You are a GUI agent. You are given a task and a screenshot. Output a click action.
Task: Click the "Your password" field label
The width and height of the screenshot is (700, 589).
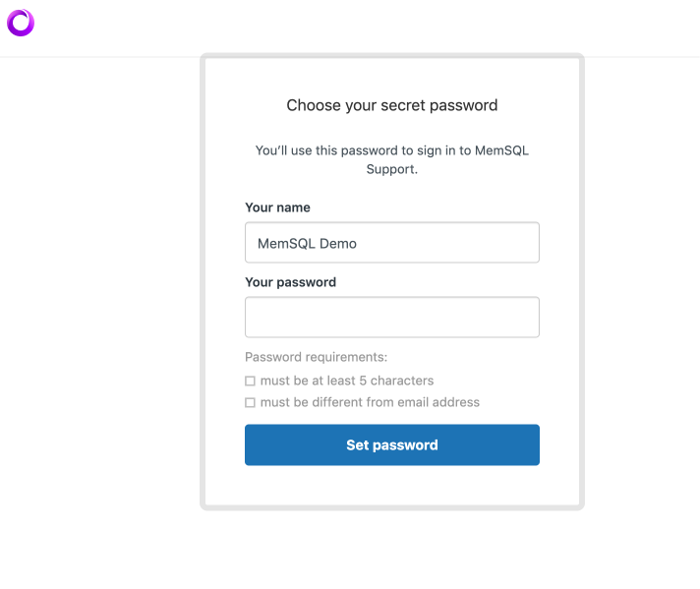(290, 282)
